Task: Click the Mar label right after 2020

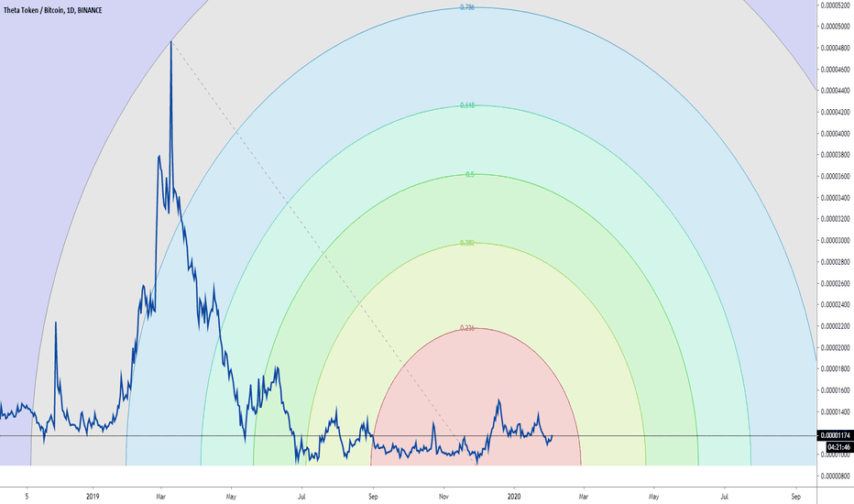Action: coord(584,497)
